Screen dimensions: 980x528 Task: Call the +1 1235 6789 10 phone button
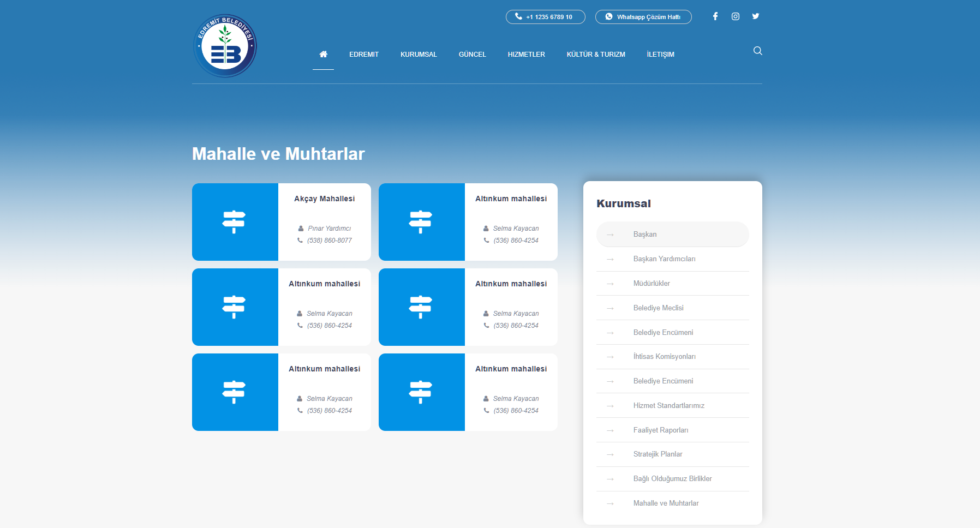click(545, 17)
